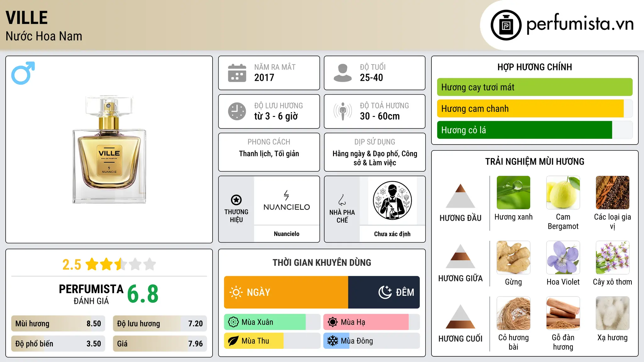Open the Nuancielo brand name link

click(286, 234)
